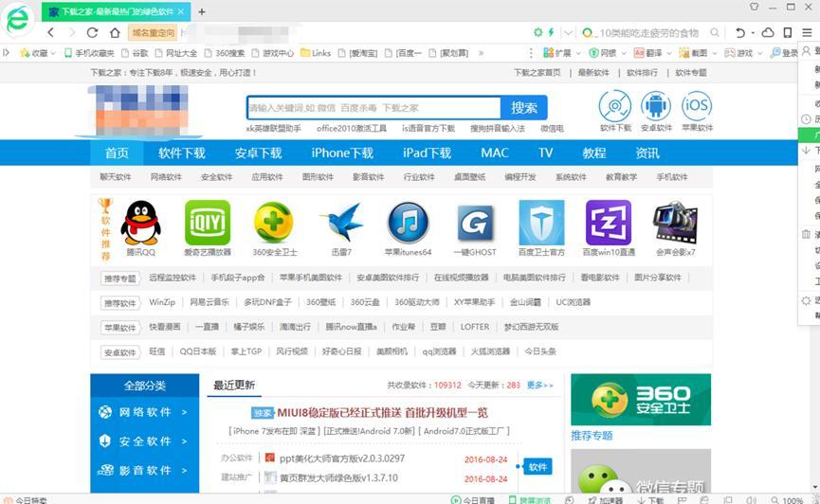
Task: Open the 百度卫士官方 shield icon
Action: [541, 223]
